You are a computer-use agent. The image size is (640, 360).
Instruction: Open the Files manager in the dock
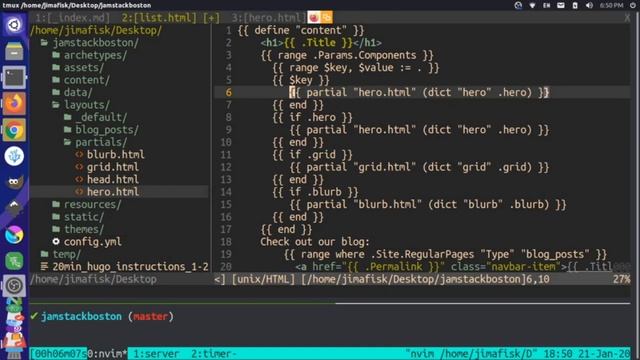pos(14,51)
